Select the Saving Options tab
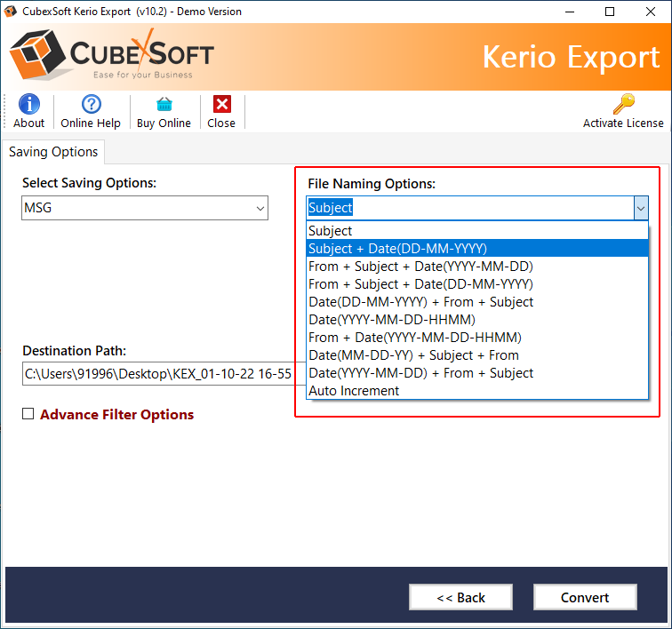 tap(53, 152)
